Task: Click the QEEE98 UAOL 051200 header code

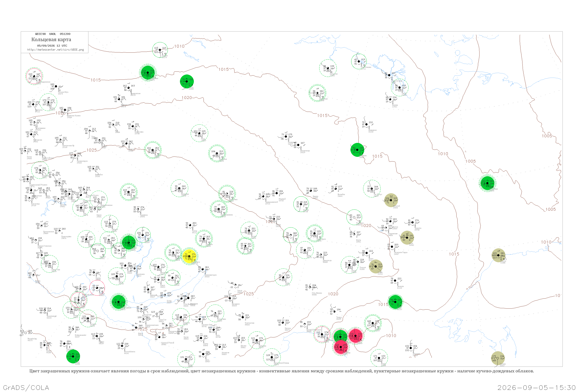Action: (x=53, y=34)
